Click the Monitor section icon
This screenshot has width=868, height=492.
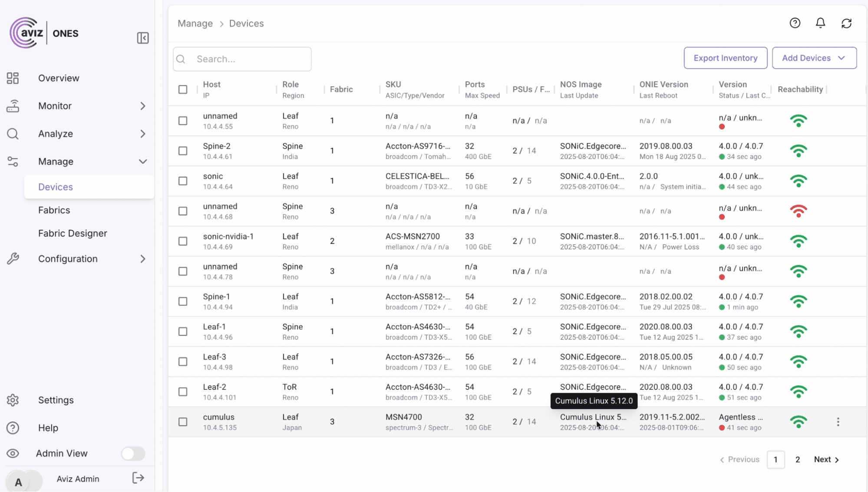pos(13,106)
